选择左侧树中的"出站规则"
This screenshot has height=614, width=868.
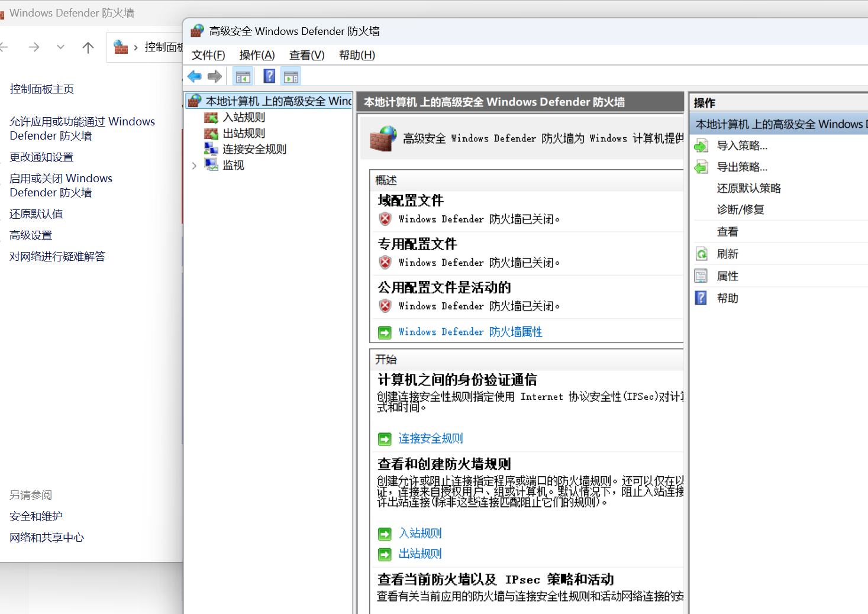coord(244,133)
